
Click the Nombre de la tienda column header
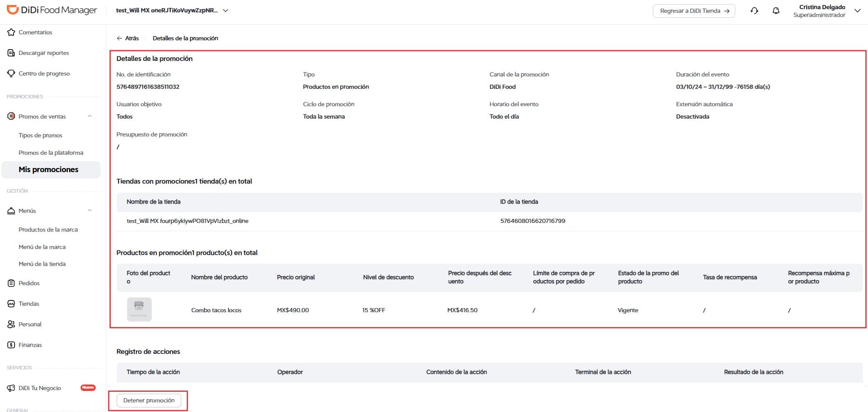(153, 201)
